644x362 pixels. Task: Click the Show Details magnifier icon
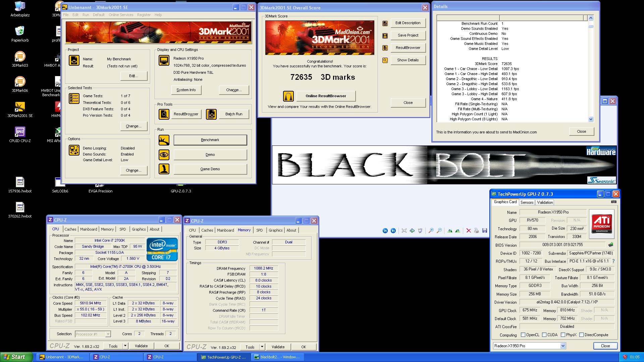(385, 60)
